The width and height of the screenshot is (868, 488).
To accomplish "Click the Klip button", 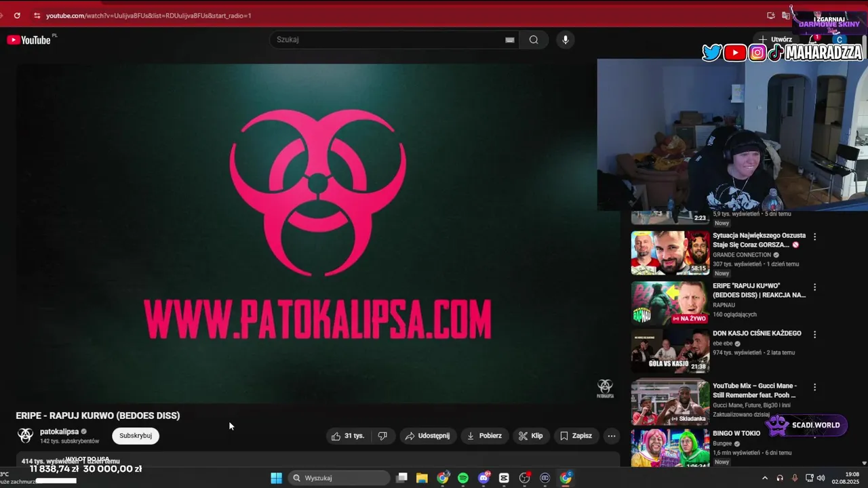I will (531, 436).
